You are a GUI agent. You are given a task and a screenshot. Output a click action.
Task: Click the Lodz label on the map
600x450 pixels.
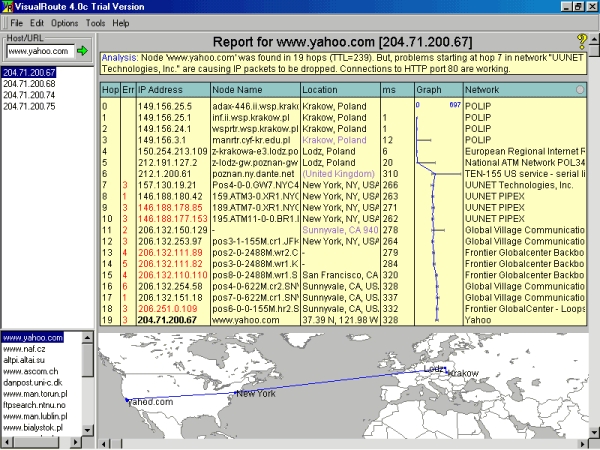click(434, 369)
